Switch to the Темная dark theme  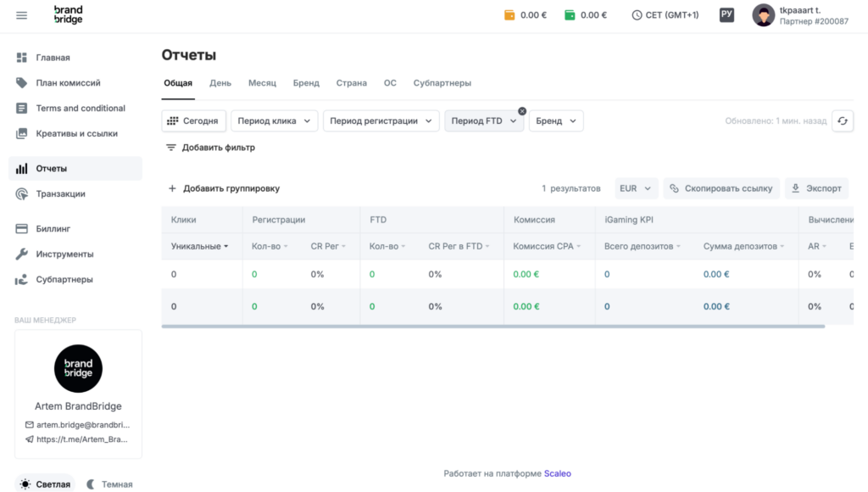click(x=109, y=484)
